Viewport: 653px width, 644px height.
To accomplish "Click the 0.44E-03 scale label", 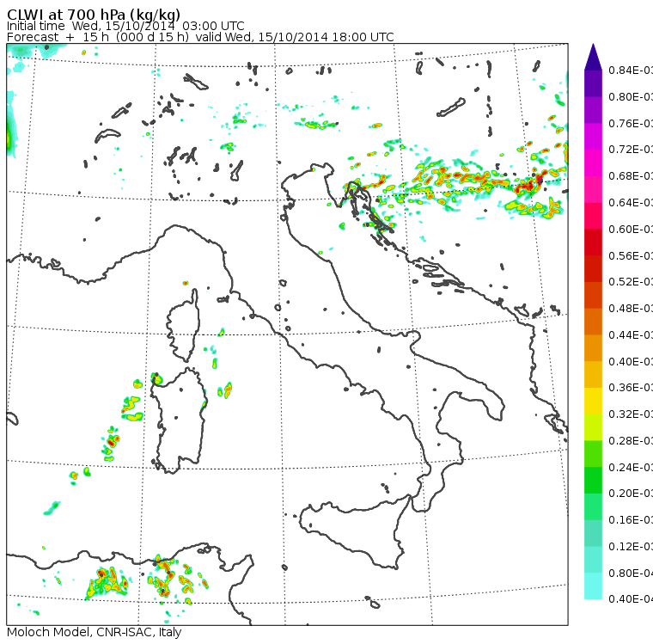I will (631, 335).
